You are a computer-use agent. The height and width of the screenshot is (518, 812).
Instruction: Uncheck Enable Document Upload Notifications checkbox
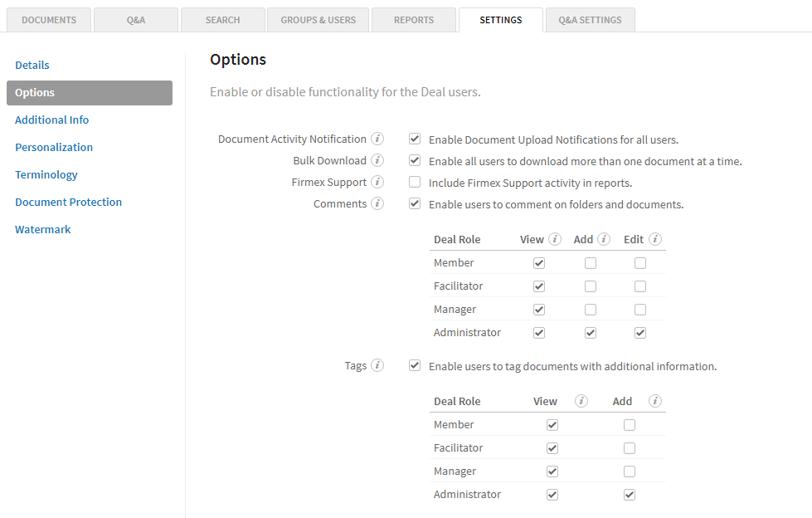414,139
